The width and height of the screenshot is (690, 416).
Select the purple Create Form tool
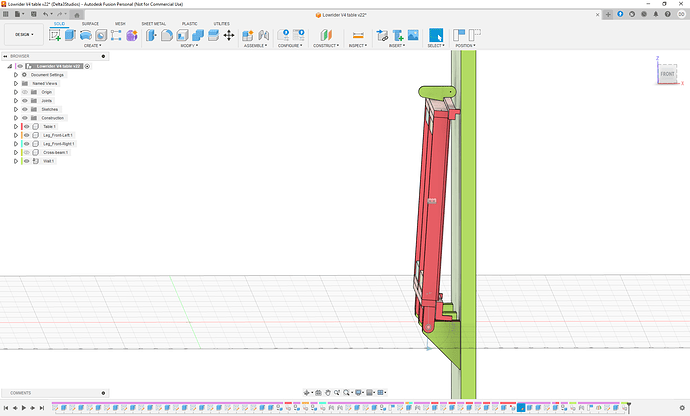[132, 35]
